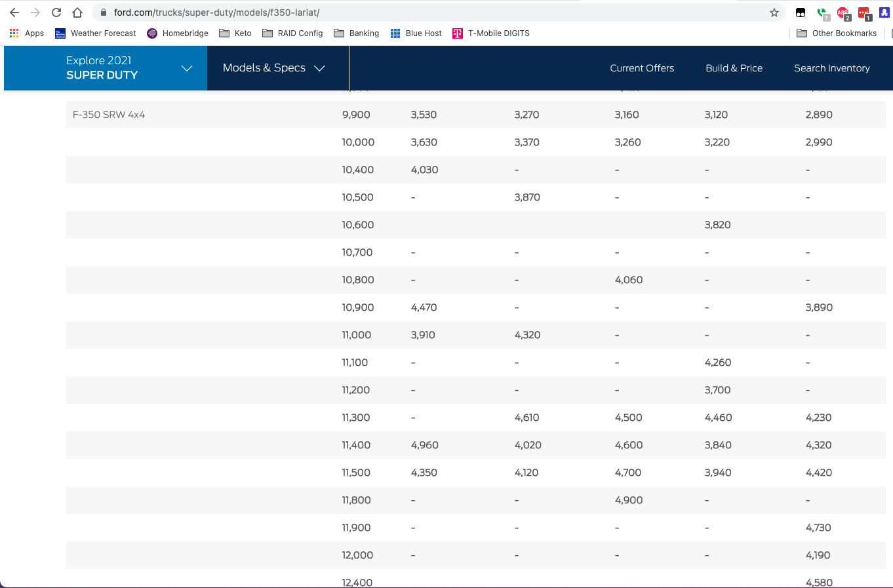Open the Other Bookmarks folder
This screenshot has height=588, width=893.
tap(837, 33)
